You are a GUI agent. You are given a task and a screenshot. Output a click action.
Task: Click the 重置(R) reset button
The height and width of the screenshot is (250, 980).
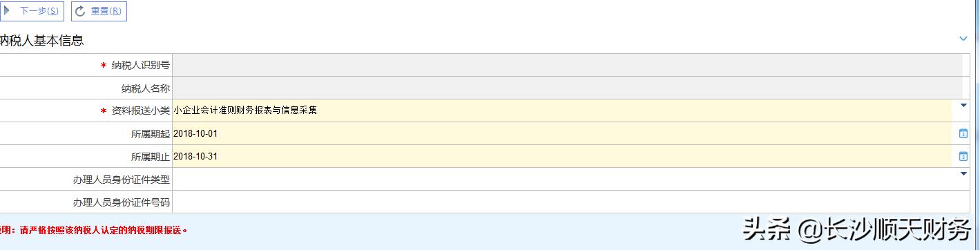tap(99, 11)
